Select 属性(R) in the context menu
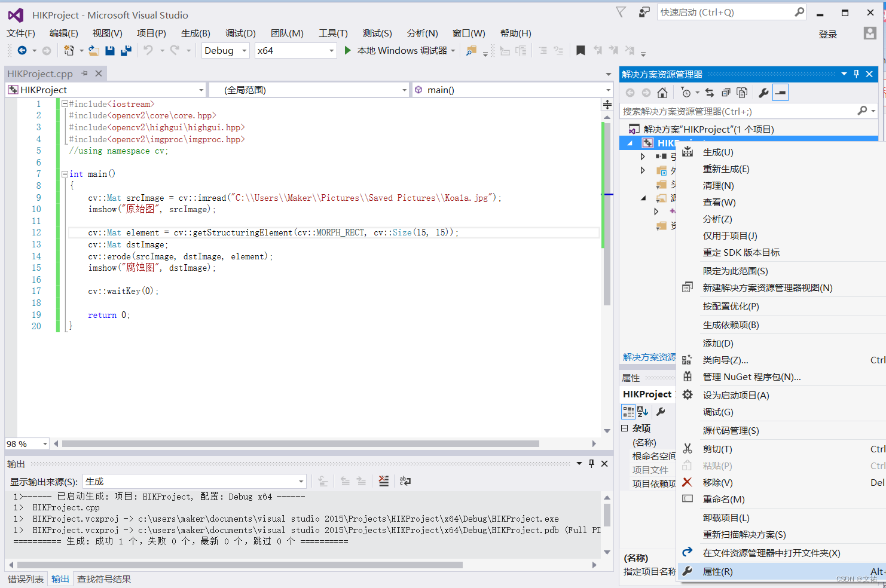 [x=782, y=572]
